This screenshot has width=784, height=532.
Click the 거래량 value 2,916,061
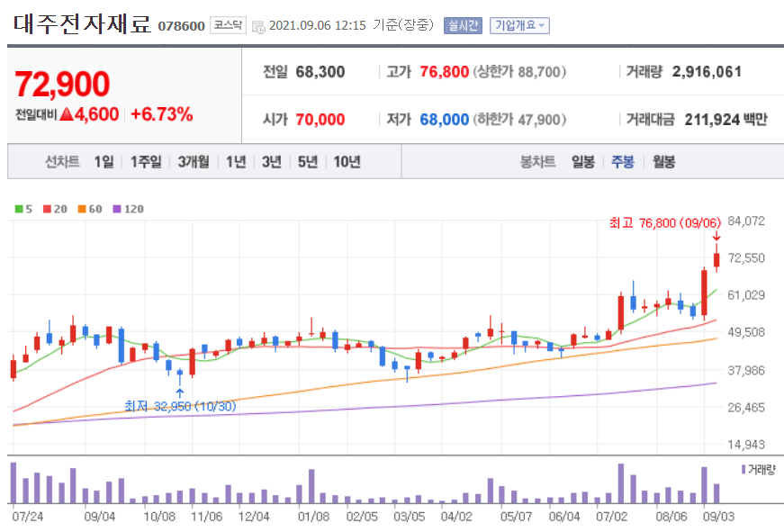click(x=707, y=71)
